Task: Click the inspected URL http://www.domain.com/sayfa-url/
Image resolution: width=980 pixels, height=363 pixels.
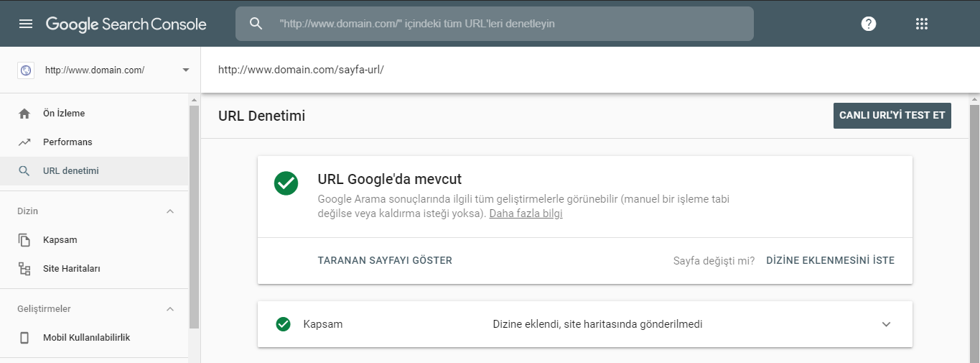Action: click(301, 70)
